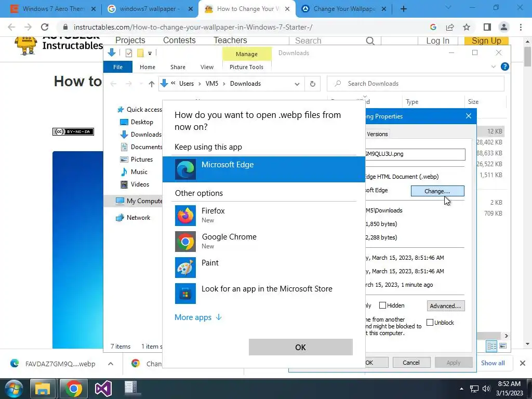
Task: Open a new Chrome tab
Action: click(x=403, y=9)
